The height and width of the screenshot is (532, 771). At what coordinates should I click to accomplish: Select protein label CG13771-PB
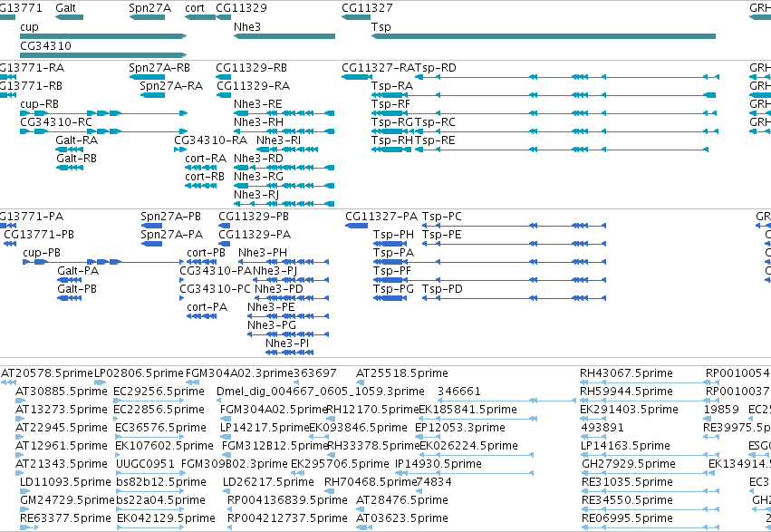click(39, 235)
